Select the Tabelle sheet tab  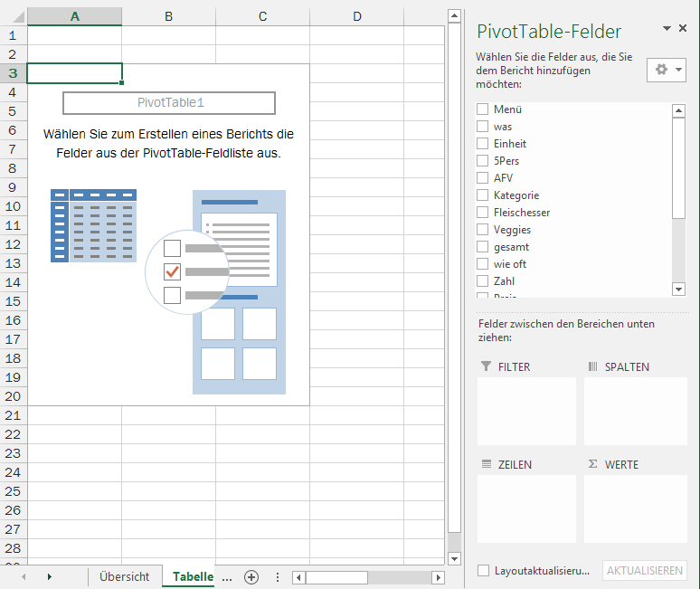[x=193, y=577]
